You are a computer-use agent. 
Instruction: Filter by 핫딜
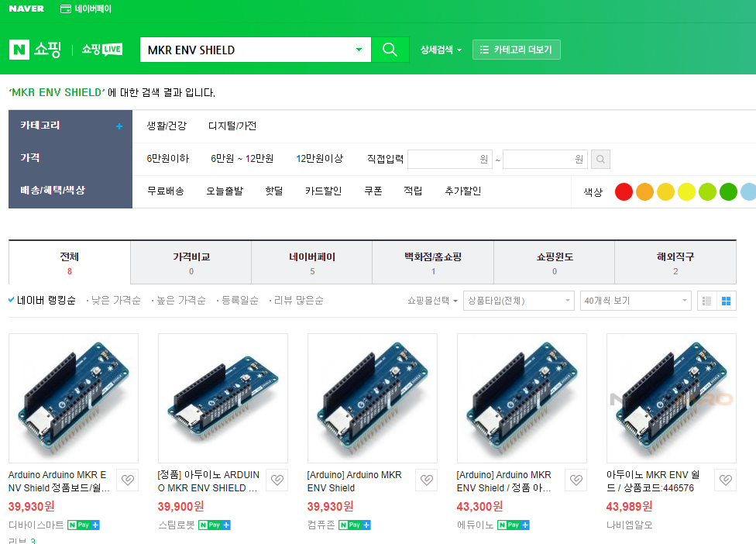coord(274,191)
